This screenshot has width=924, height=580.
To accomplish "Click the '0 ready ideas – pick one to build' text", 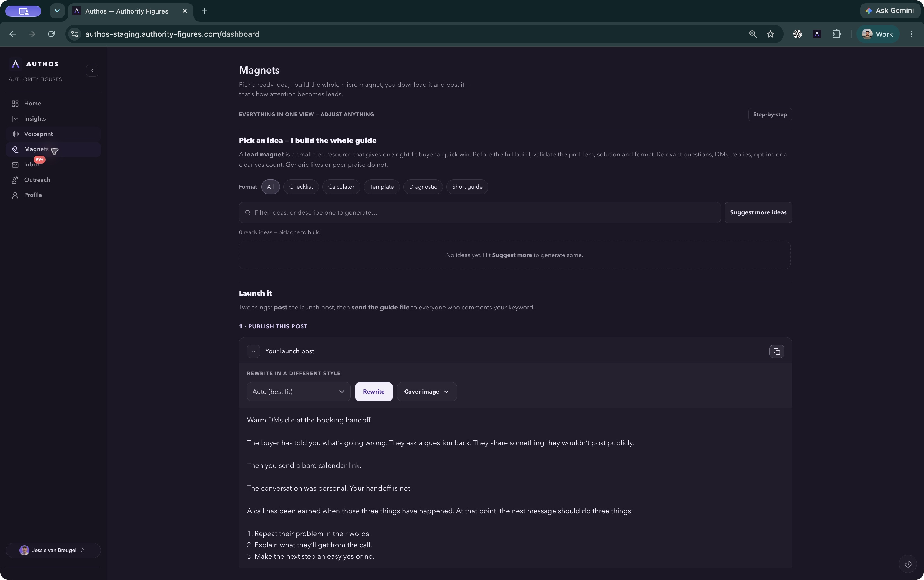I will pos(280,232).
